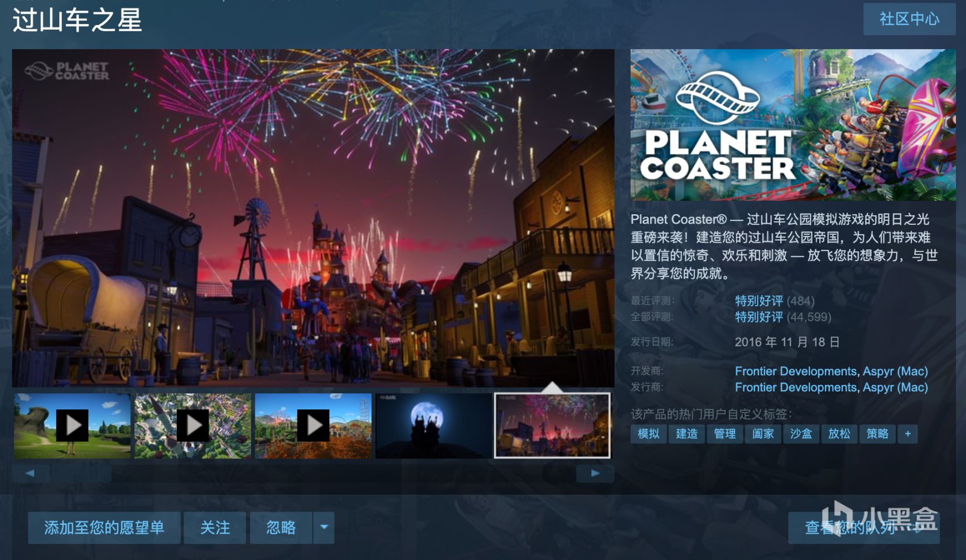Select the 阖家 tag

(x=763, y=433)
